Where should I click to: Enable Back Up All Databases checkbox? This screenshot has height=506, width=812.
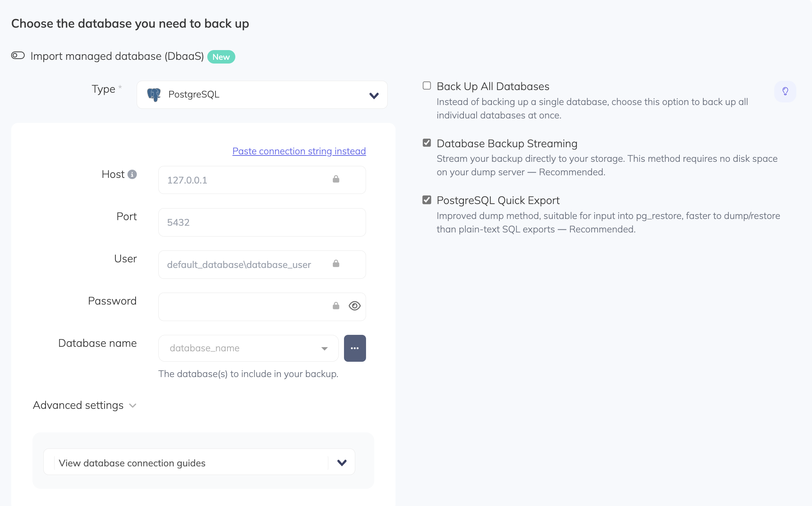[427, 86]
